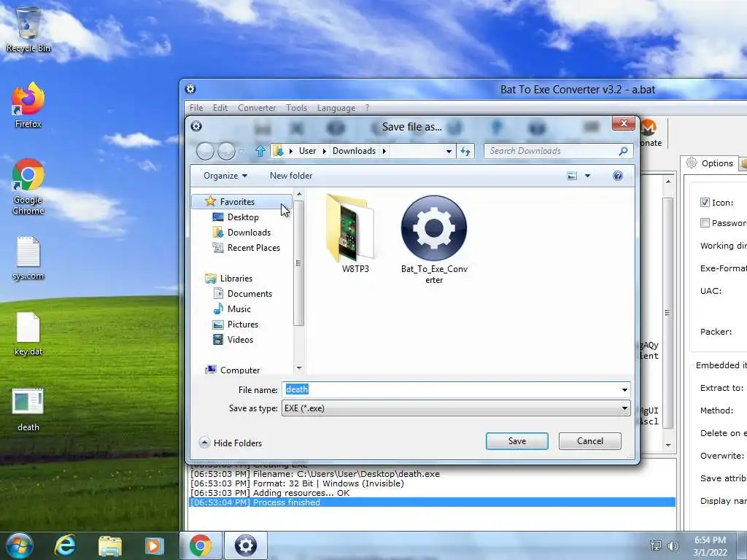Open the Recycle Bin desktop icon
747x560 pixels.
coord(28,29)
